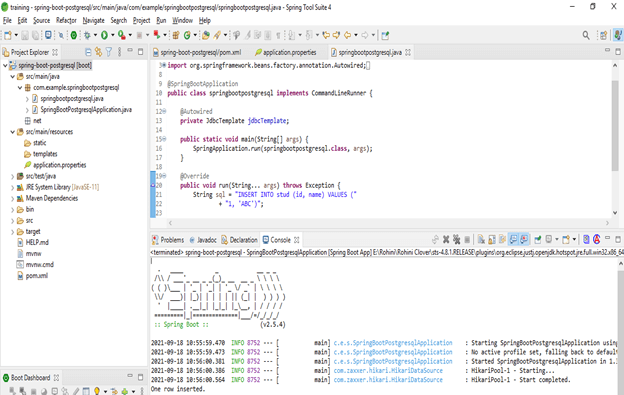This screenshot has height=395, width=624.
Task: Click Remove Launch X in Console
Action: [446, 239]
